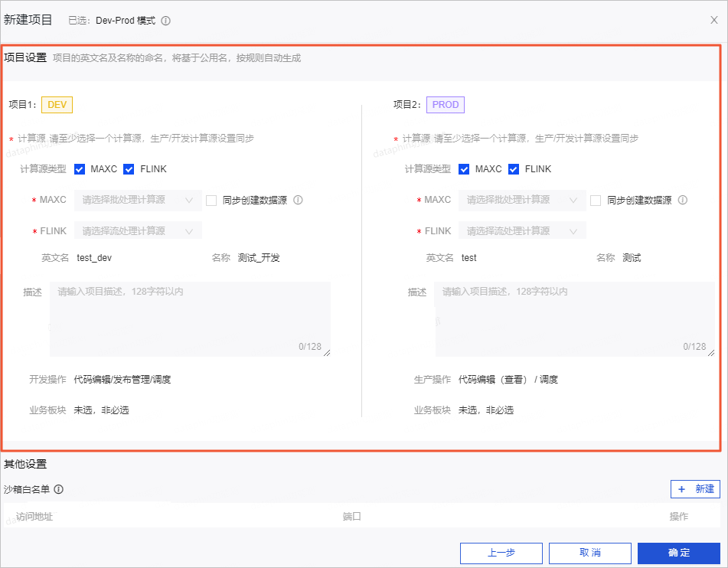Click the 确定 button

click(x=679, y=553)
